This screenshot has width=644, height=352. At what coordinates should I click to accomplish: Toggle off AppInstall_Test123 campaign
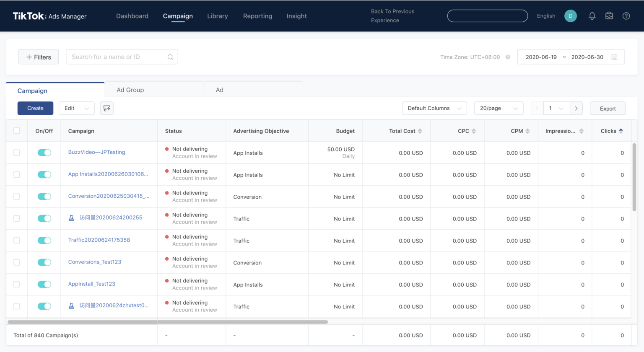pyautogui.click(x=44, y=284)
